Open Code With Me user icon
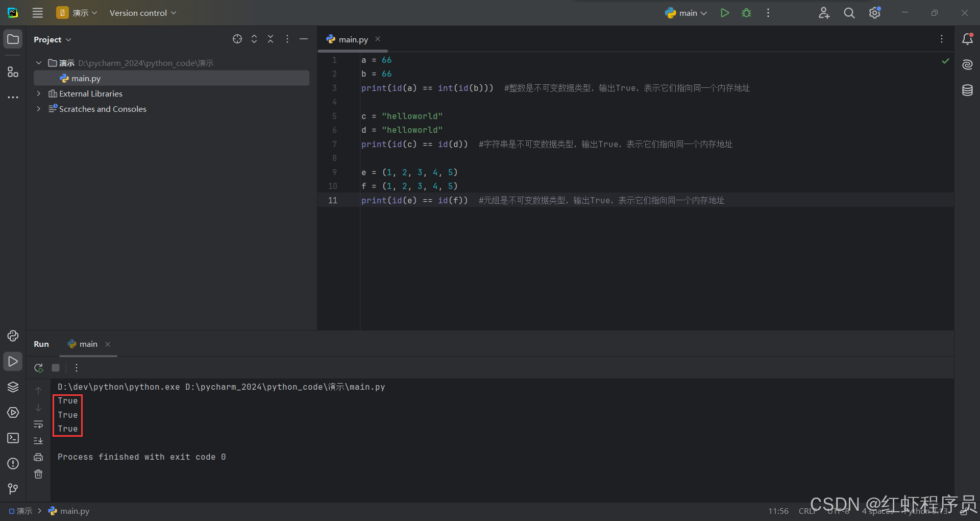This screenshot has height=521, width=980. click(x=824, y=13)
